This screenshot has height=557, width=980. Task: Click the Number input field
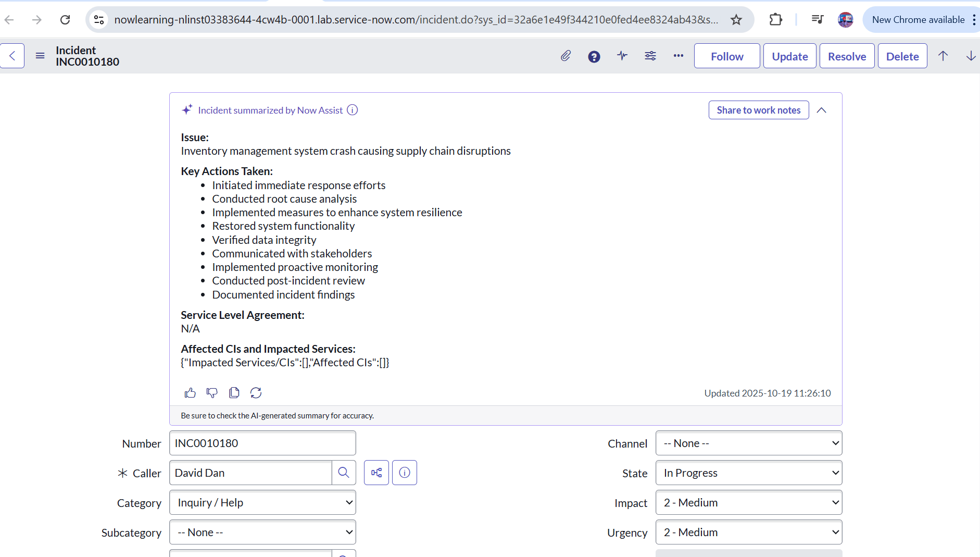(262, 443)
